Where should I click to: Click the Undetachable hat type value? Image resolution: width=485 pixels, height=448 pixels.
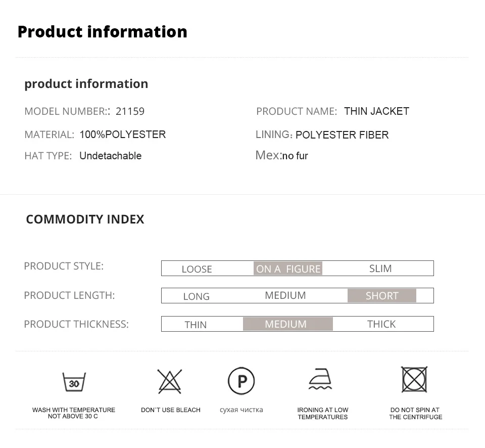[111, 156]
